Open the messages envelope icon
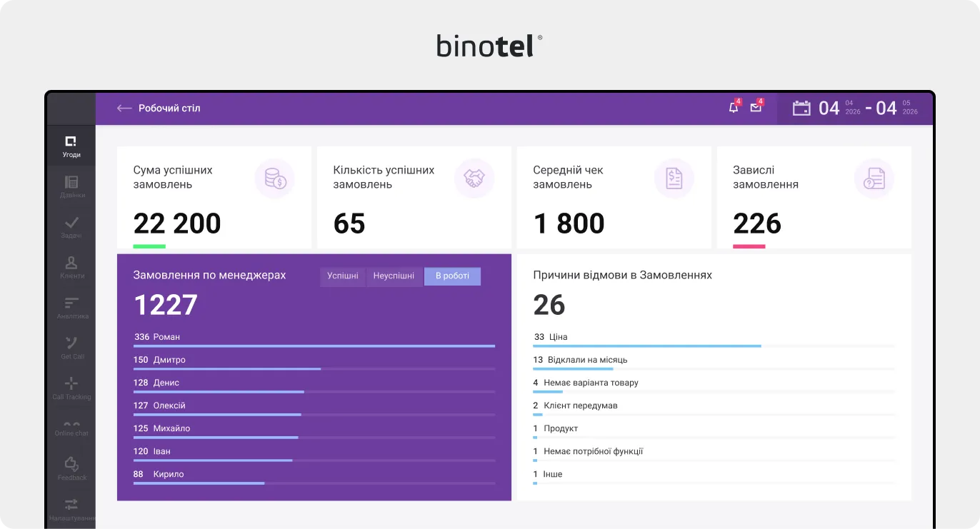Viewport: 980px width, 529px height. (x=756, y=109)
